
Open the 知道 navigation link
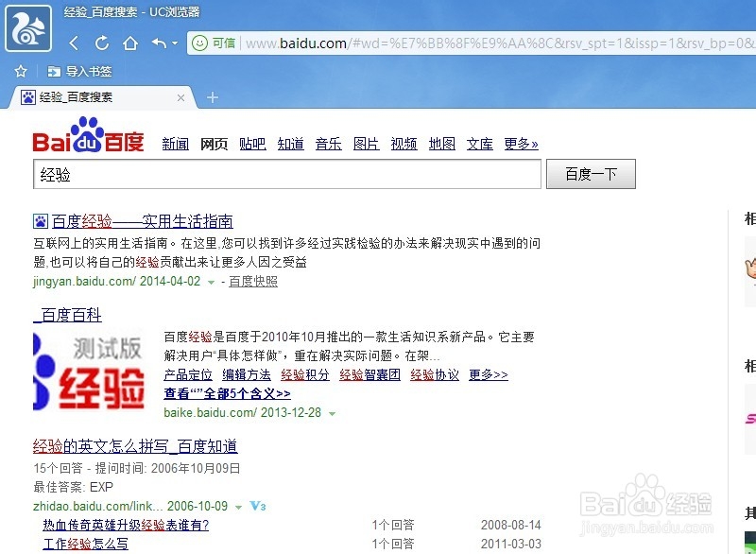[291, 144]
